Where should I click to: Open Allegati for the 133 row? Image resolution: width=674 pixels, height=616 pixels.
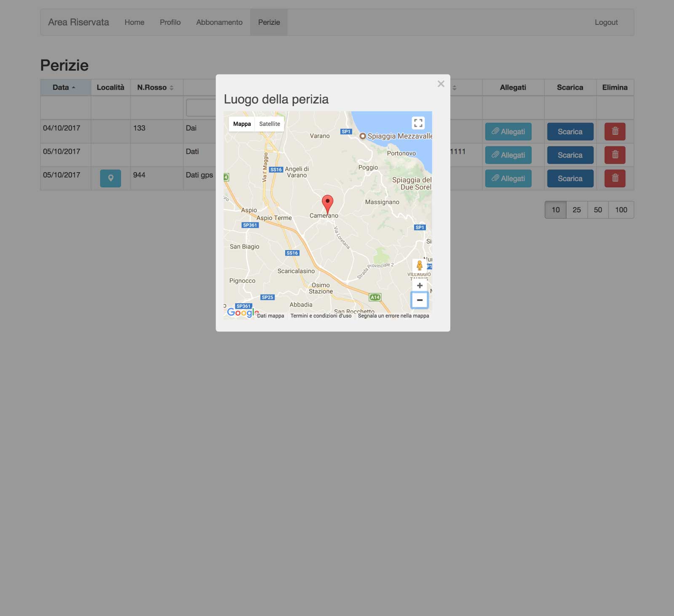tap(508, 131)
